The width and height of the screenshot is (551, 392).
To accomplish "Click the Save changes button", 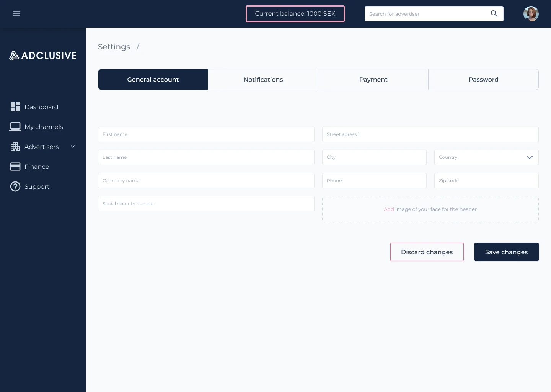I will (x=507, y=252).
